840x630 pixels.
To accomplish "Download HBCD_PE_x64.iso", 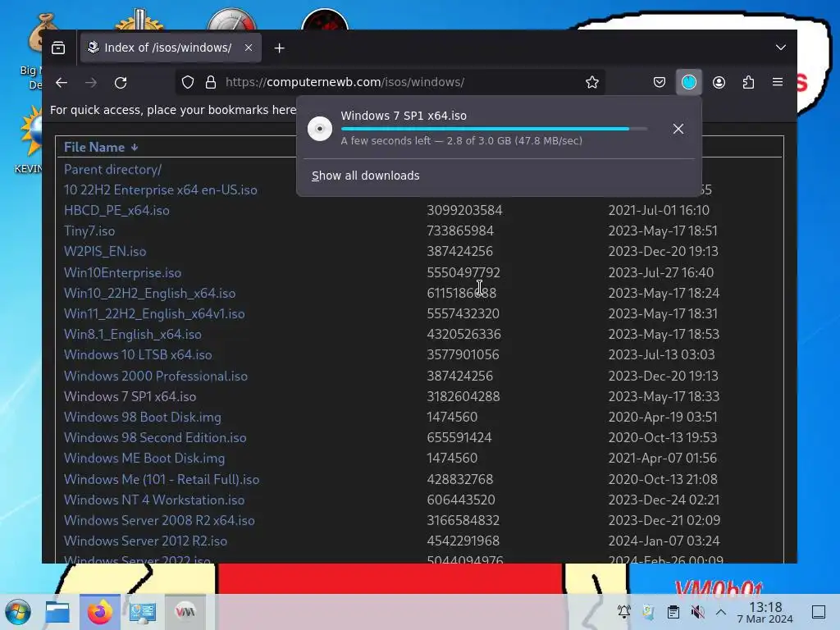I will 116,211.
